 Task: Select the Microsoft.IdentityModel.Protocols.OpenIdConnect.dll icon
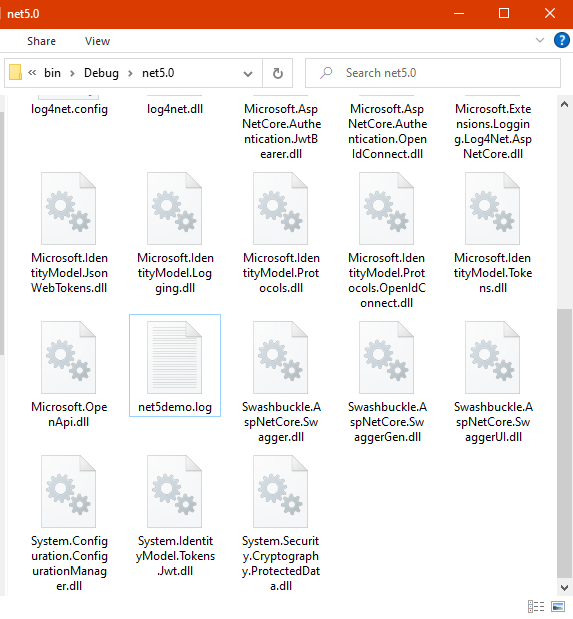point(386,208)
